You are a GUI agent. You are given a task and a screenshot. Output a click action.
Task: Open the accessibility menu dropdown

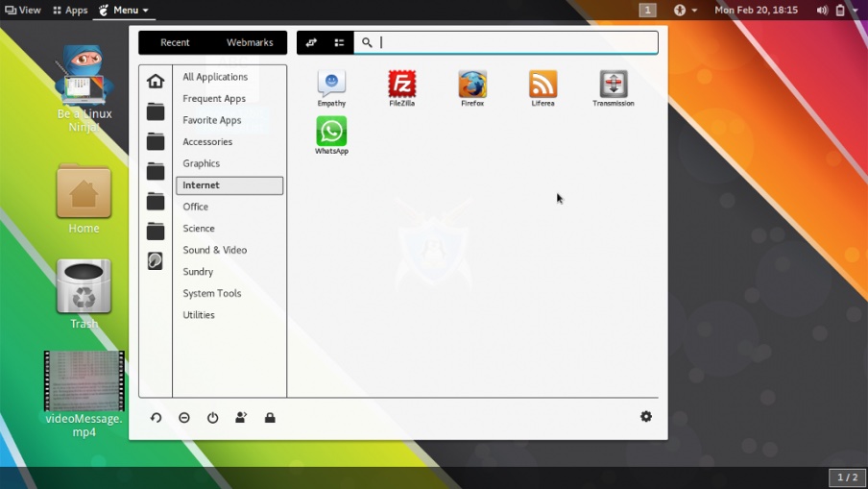(686, 11)
